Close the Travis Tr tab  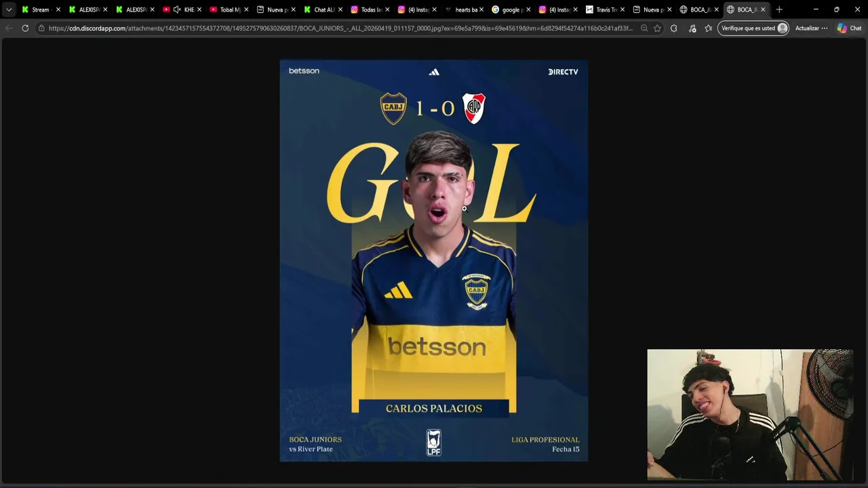tap(623, 9)
